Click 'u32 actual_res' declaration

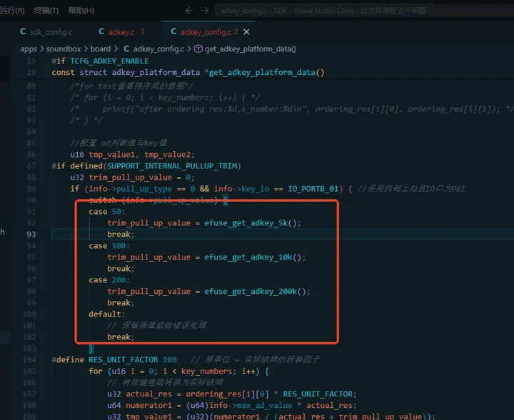pos(139,394)
